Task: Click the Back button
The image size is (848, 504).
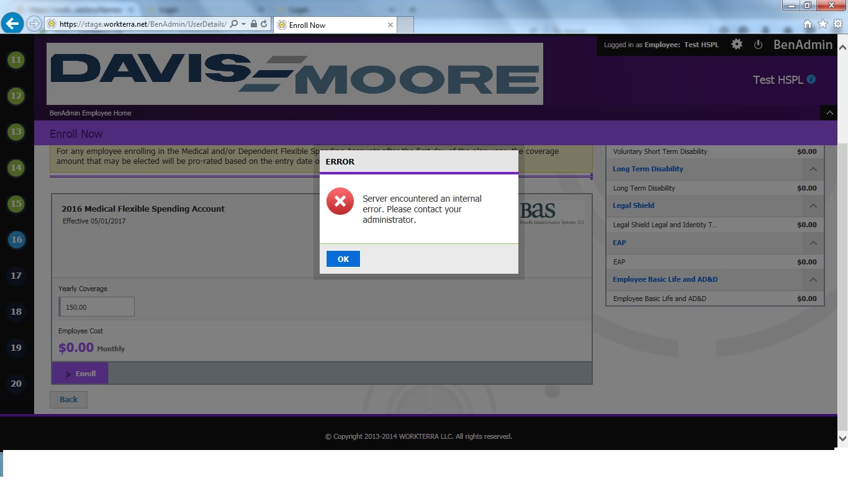Action: click(68, 400)
